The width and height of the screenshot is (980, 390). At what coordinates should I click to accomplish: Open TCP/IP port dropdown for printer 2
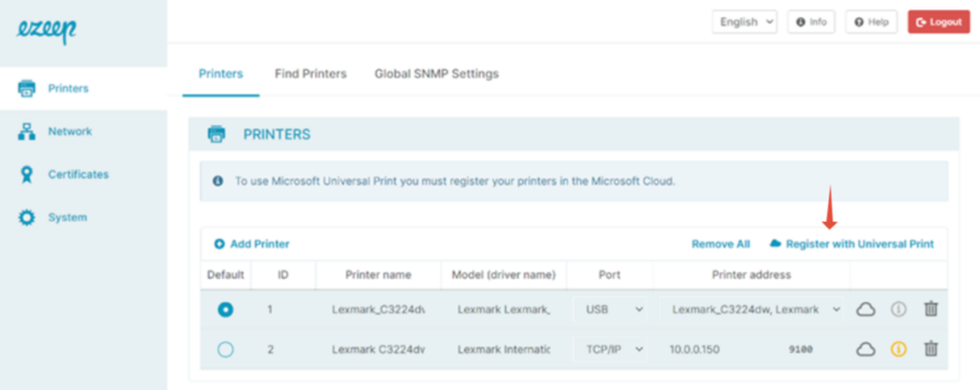click(610, 350)
